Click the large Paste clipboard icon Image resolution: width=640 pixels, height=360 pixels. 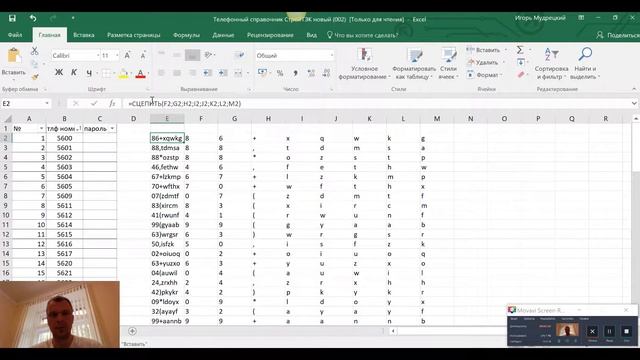pos(14,56)
